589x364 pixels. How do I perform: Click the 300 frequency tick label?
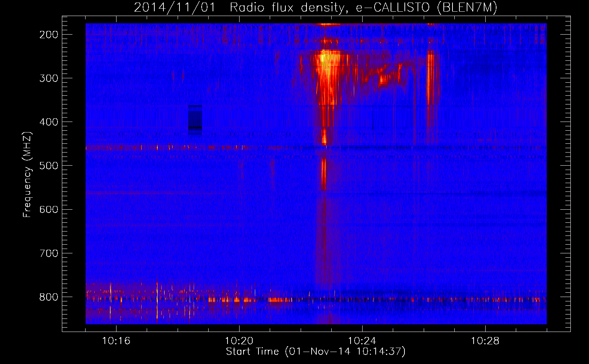49,78
